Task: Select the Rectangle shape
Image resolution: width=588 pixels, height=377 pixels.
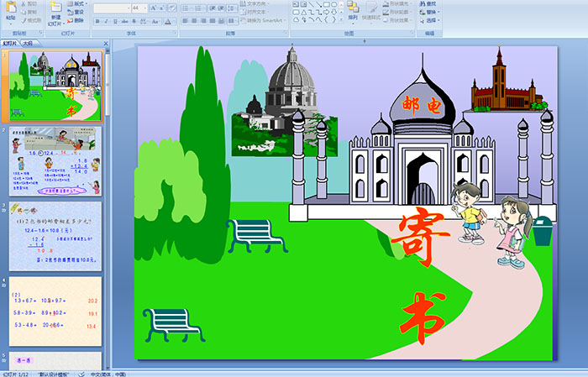Action: [x=326, y=4]
